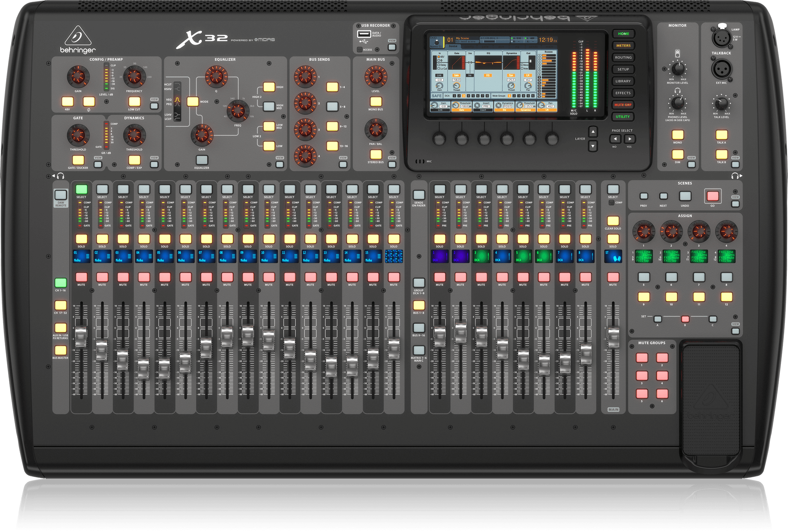Toggle Mute Group 1 button
Viewport: 788px width, 532px height.
click(x=642, y=357)
